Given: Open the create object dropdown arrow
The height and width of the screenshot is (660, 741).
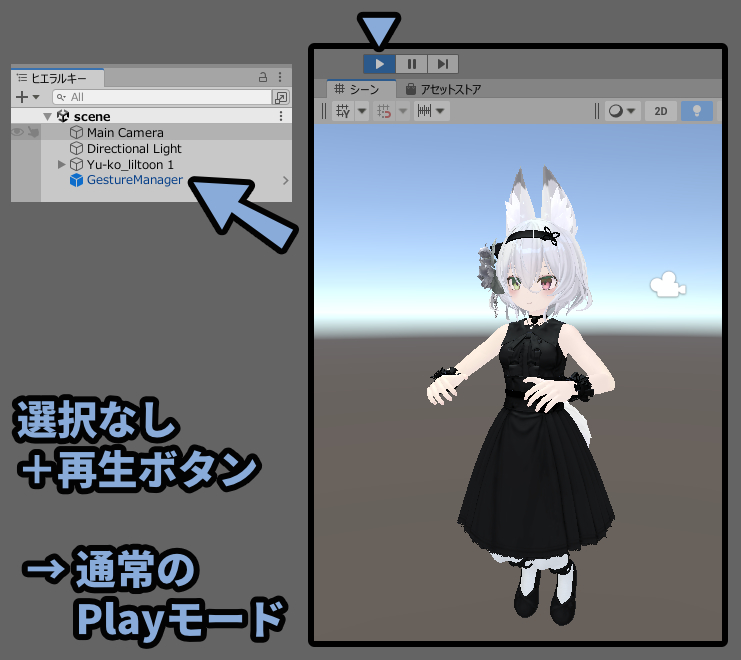Looking at the screenshot, I should tap(36, 97).
